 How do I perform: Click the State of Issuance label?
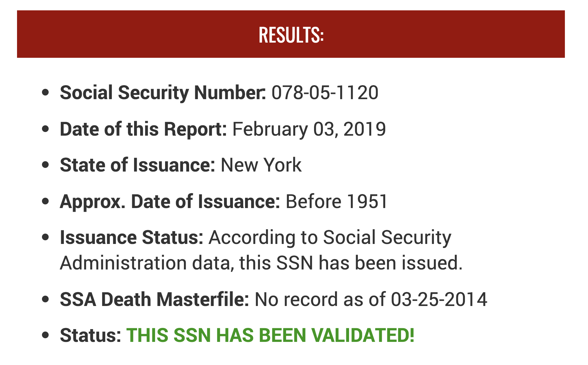(x=137, y=165)
